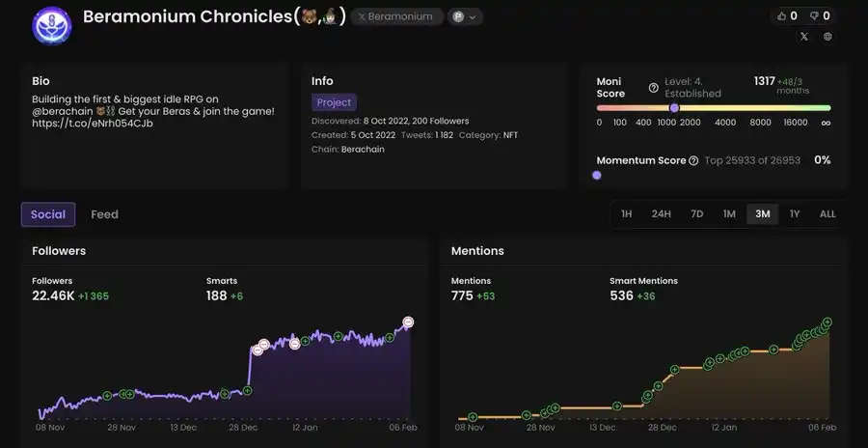Click the latest plus marker on Mentions chart
Screen dimensions: 868x448
(827, 322)
